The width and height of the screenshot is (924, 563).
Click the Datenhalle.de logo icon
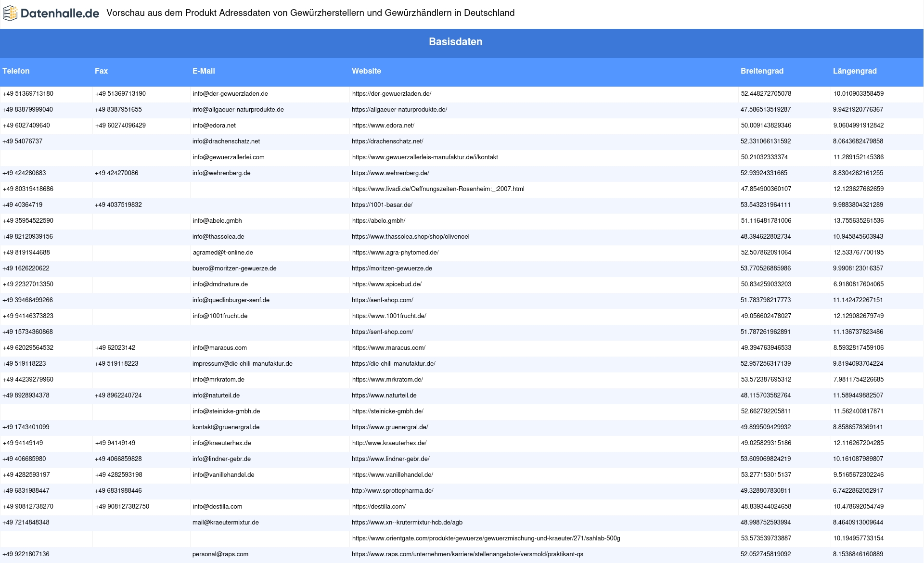click(10, 13)
